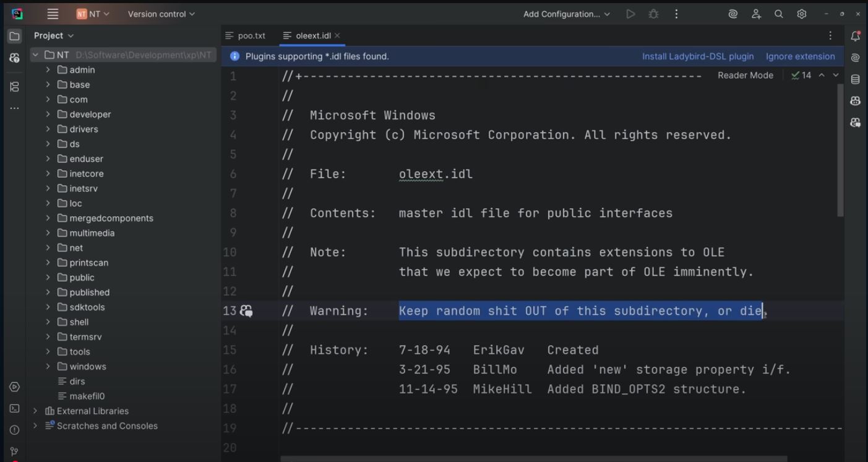This screenshot has width=868, height=462.
Task: Open IDE settings gear icon
Action: [x=802, y=14]
